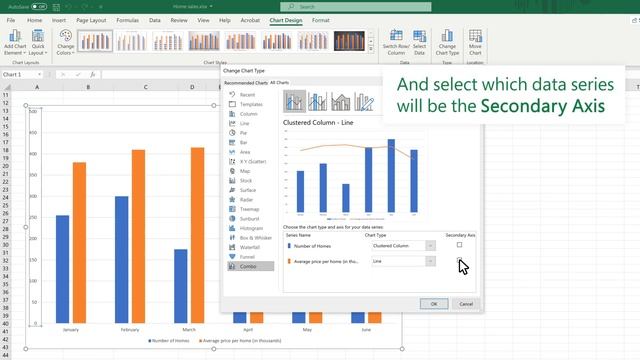Confirm dialog with the OK button

[x=434, y=304]
